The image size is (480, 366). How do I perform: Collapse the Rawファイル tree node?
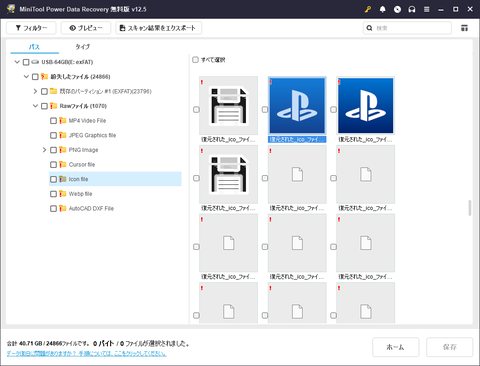(x=35, y=106)
